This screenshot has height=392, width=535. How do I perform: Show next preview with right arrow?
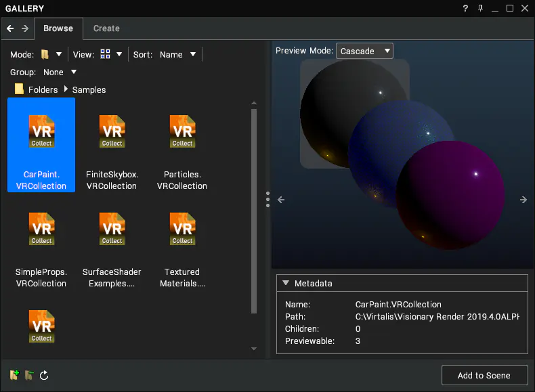[x=523, y=200]
